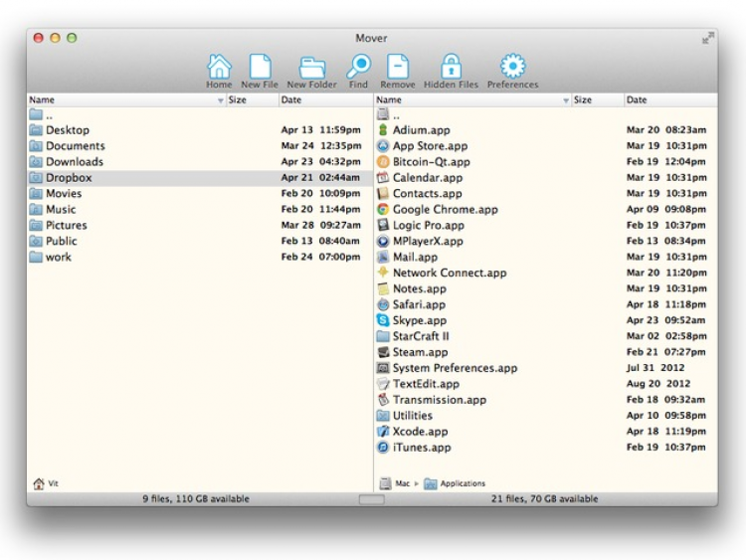Sort left pane by Date column header
This screenshot has height=560, width=746.
click(291, 100)
